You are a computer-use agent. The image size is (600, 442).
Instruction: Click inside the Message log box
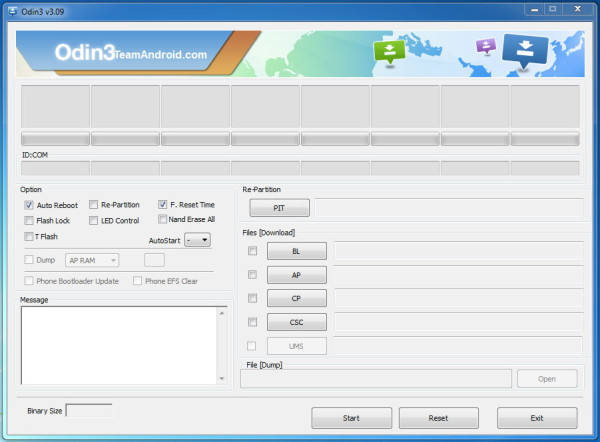coord(119,346)
